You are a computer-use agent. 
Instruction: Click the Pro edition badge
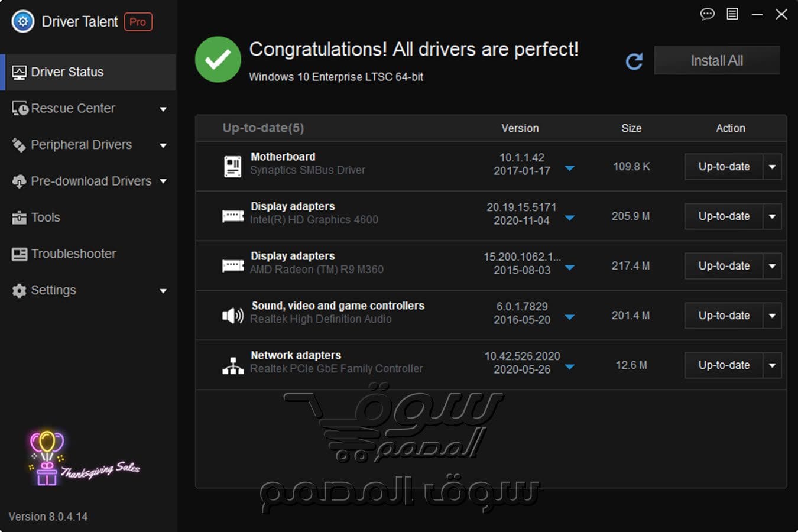(138, 22)
